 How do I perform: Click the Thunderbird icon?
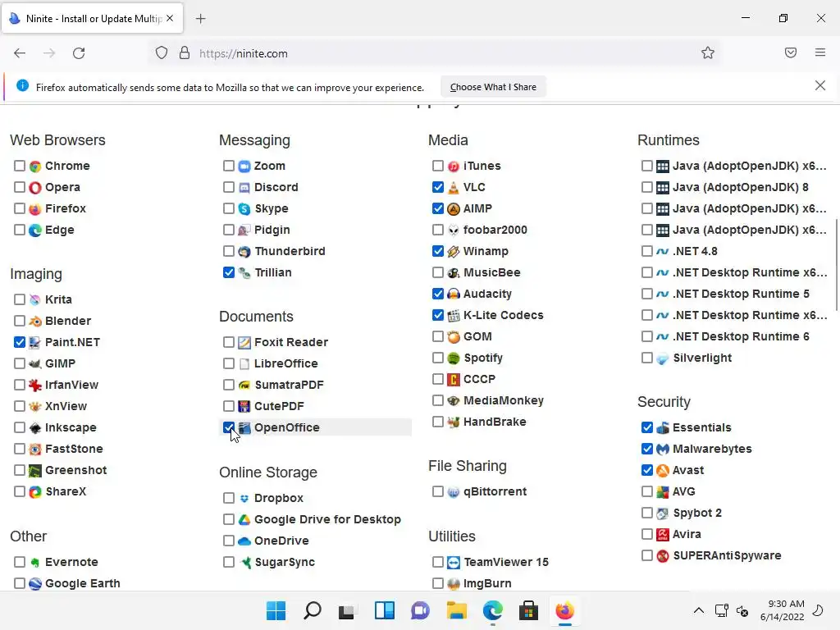[244, 251]
